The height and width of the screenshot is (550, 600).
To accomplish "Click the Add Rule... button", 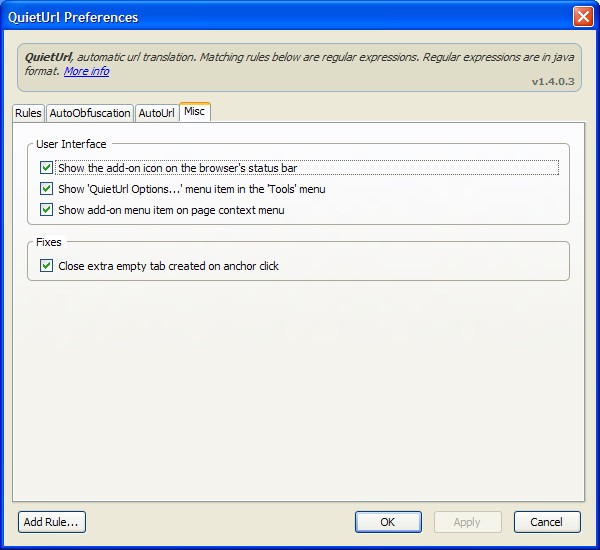I will [52, 522].
